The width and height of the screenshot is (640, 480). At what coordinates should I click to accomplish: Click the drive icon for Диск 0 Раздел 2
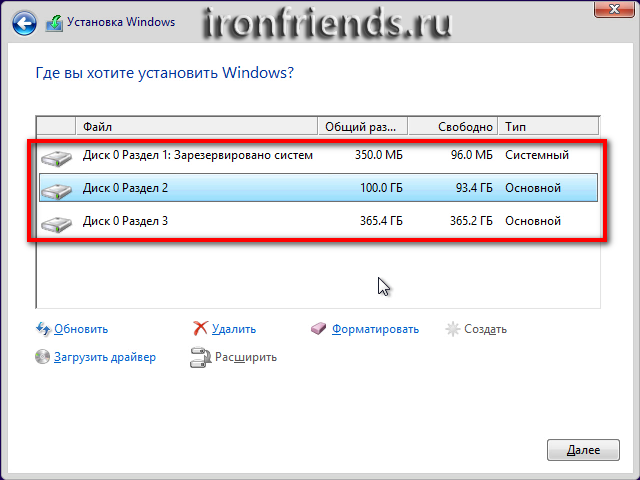57,188
